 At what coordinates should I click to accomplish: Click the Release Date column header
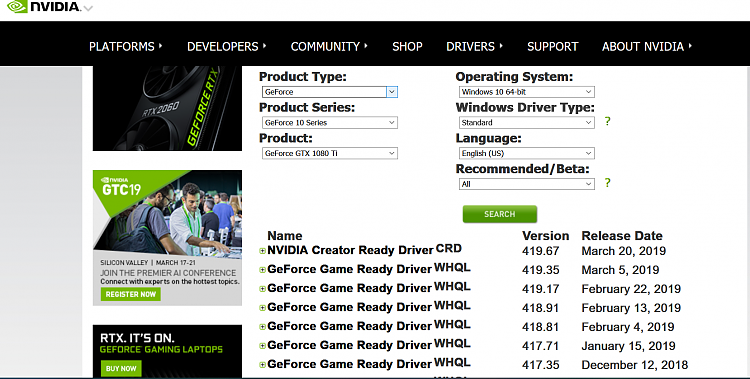(x=622, y=235)
